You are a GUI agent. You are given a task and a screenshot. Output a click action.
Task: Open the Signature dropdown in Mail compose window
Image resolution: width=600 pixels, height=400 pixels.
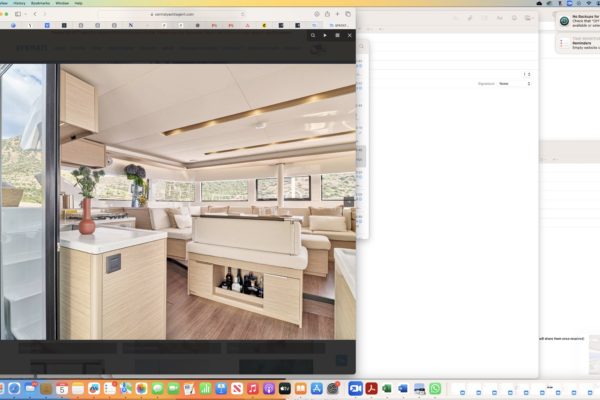point(514,83)
